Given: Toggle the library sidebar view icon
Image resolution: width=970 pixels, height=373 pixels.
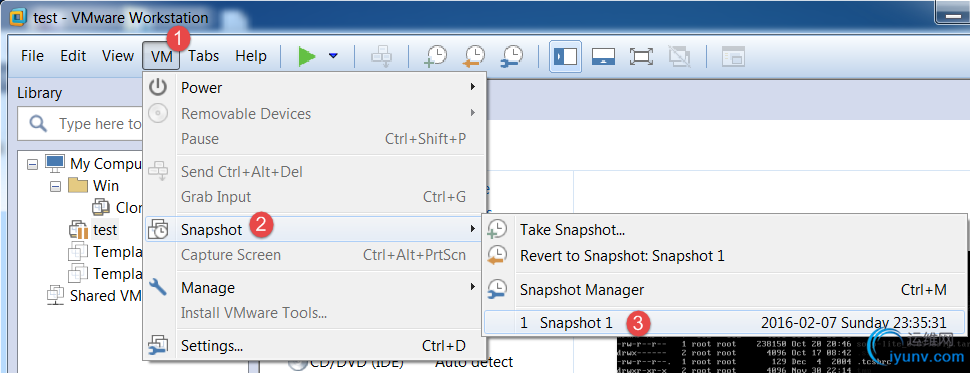Looking at the screenshot, I should 565,56.
